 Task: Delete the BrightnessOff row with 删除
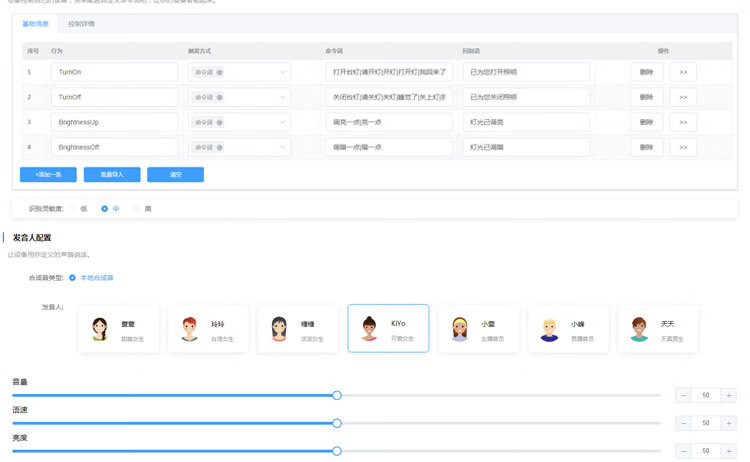click(x=646, y=147)
